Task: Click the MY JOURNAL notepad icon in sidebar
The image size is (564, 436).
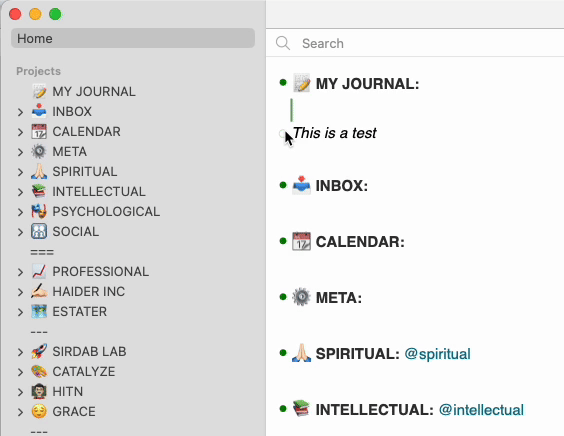Action: pyautogui.click(x=39, y=91)
